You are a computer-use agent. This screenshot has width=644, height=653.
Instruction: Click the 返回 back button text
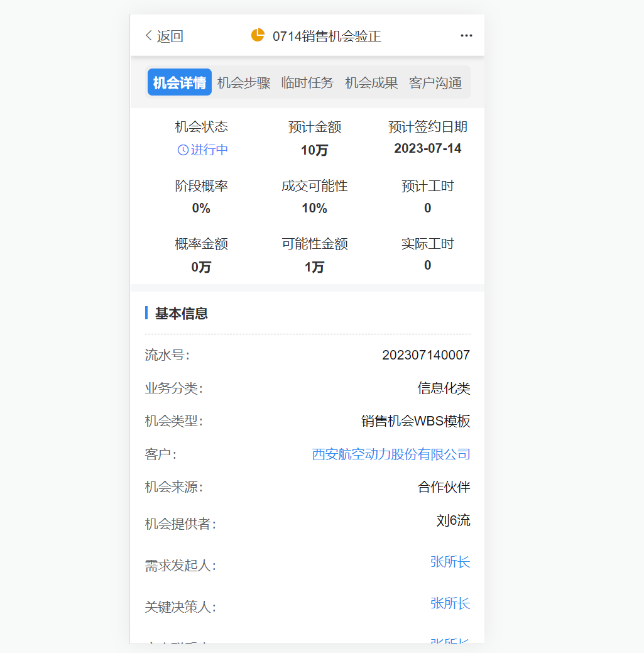(x=170, y=36)
